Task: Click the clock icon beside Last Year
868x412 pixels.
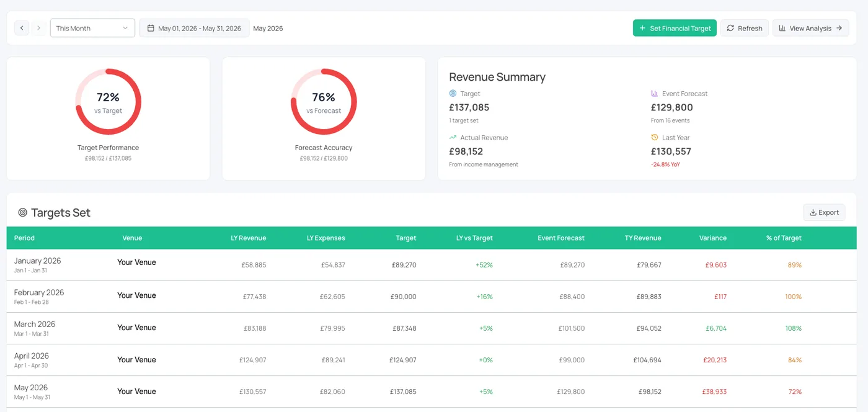Action: click(x=655, y=138)
